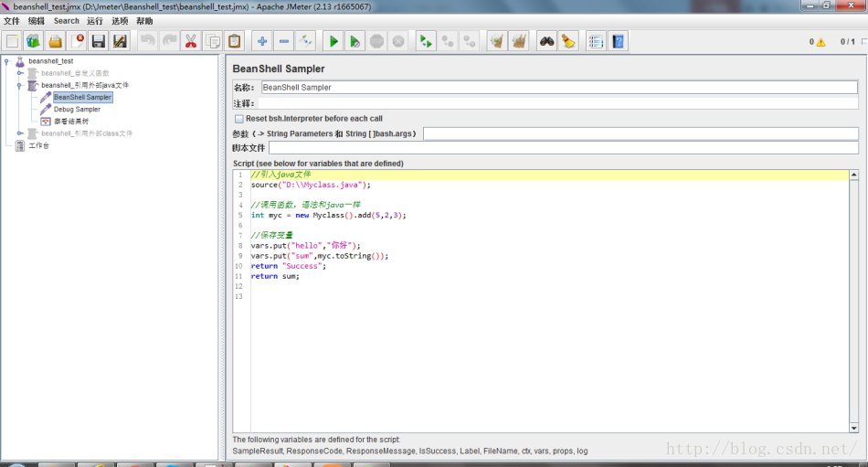Select the 察看结果树 listener node
Screen dimensions: 868x467
71,122
